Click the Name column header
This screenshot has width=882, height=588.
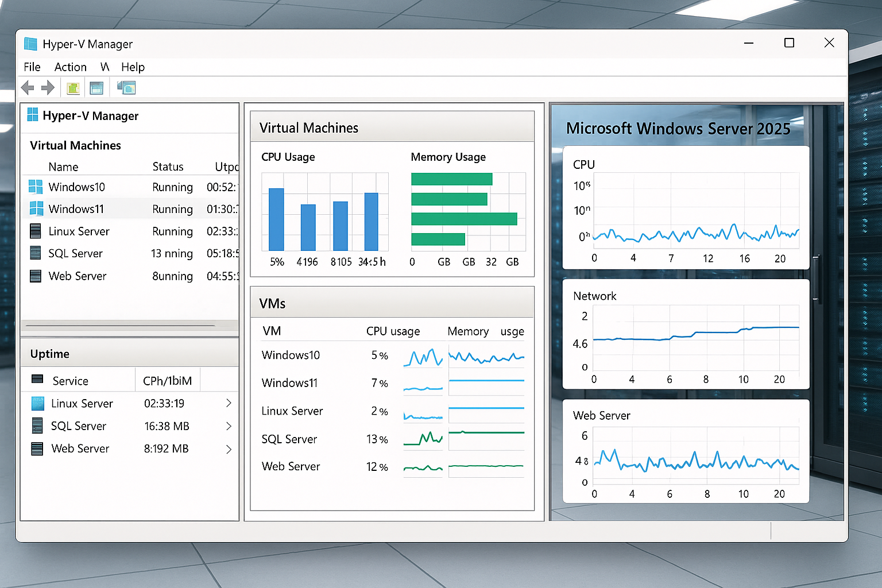pos(63,167)
